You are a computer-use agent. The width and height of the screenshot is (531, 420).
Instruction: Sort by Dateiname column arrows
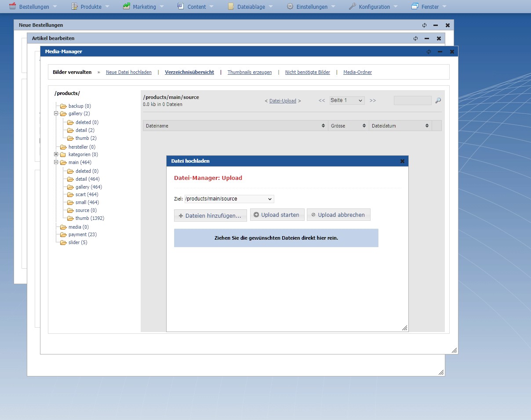tap(324, 126)
